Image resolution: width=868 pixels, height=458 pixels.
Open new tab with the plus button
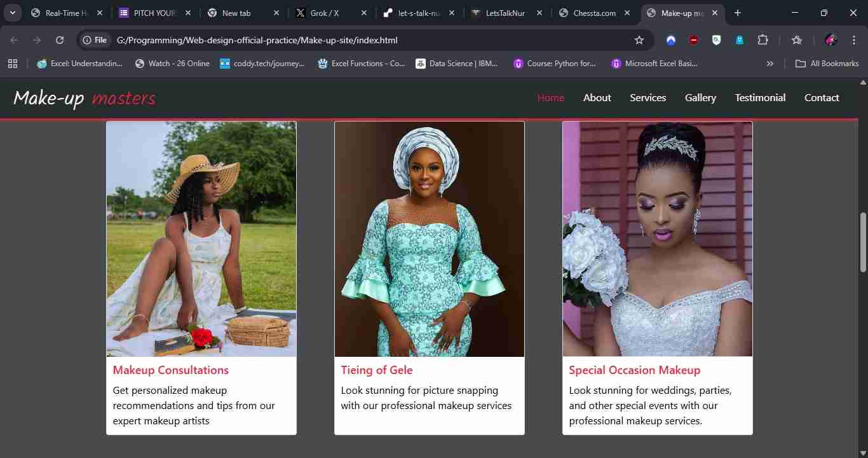[x=738, y=13]
